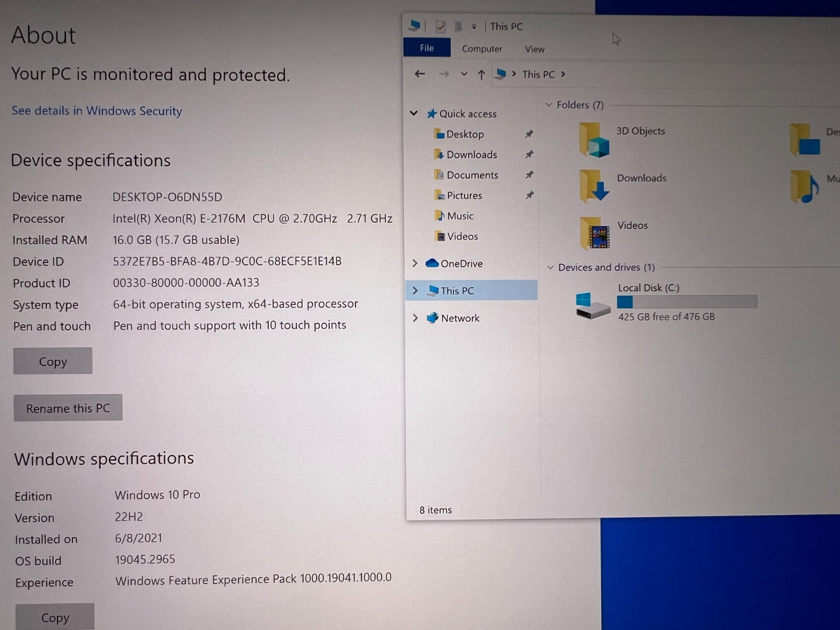Click Copy under Windows specifications
840x630 pixels.
[x=55, y=617]
